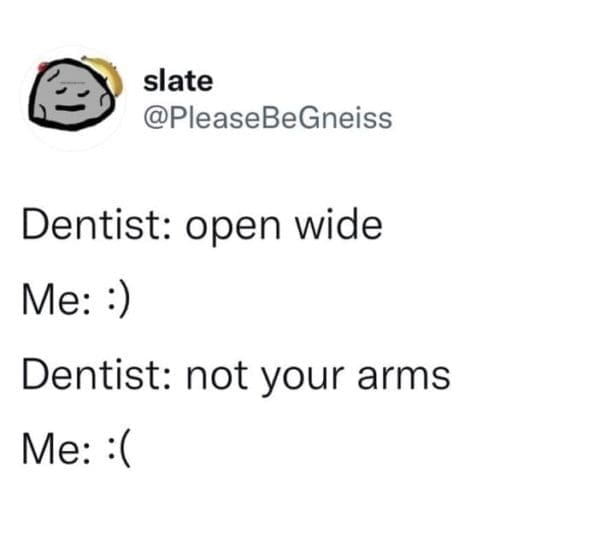Open the rock avatar profile picture
This screenshot has width=600, height=545.
[x=73, y=98]
